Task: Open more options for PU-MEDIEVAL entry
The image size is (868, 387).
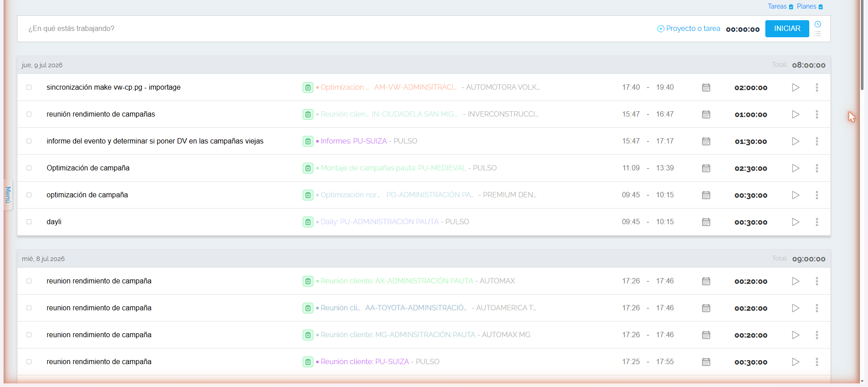Action: pyautogui.click(x=817, y=168)
